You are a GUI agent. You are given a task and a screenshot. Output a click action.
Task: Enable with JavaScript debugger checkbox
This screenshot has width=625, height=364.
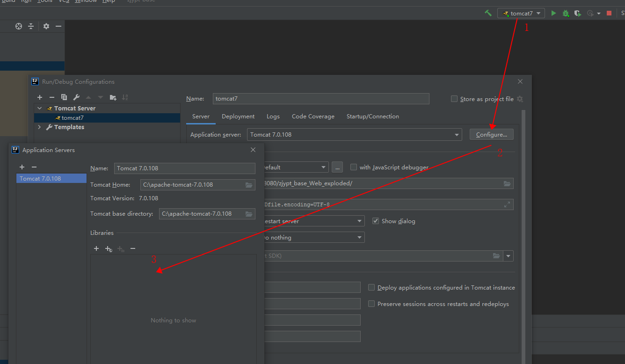pos(354,167)
